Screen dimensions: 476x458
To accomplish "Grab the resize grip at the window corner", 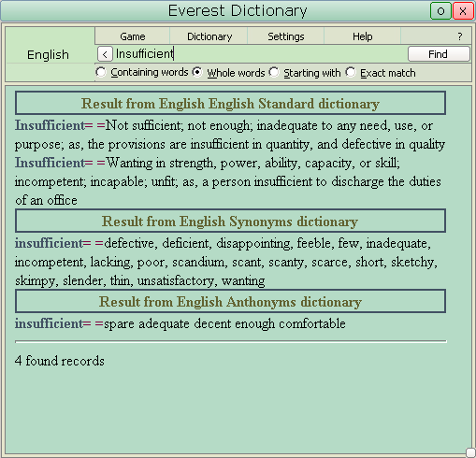I will point(470,452).
